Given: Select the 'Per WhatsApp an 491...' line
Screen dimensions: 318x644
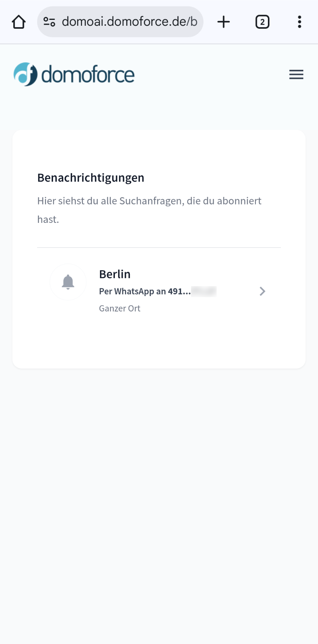Looking at the screenshot, I should (x=145, y=291).
